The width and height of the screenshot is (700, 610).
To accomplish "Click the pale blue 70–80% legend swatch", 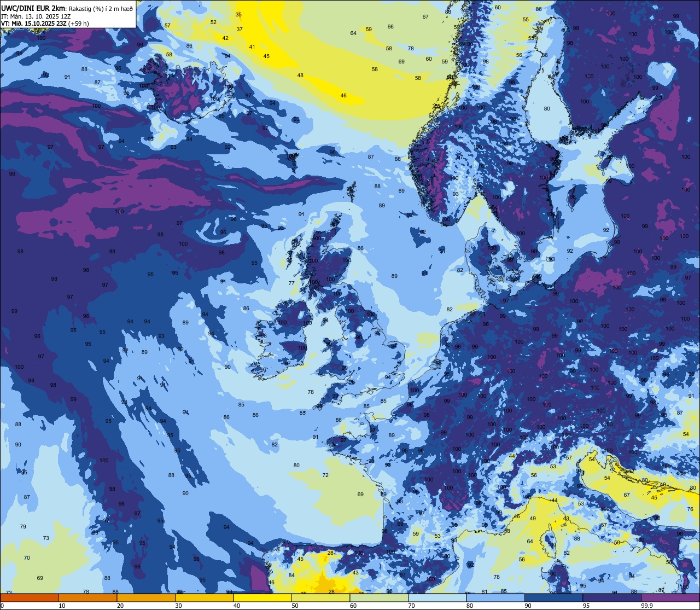I will coord(437,597).
